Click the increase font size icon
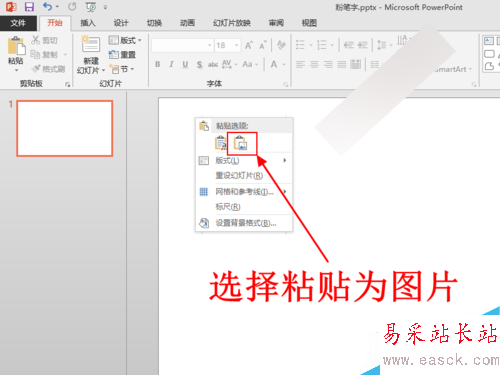This screenshot has width=500, height=375. (x=249, y=45)
